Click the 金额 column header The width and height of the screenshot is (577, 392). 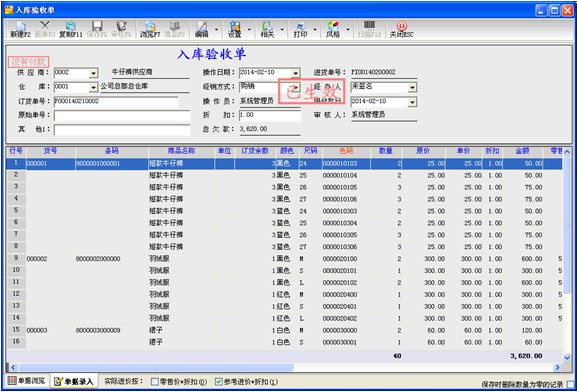(x=522, y=151)
